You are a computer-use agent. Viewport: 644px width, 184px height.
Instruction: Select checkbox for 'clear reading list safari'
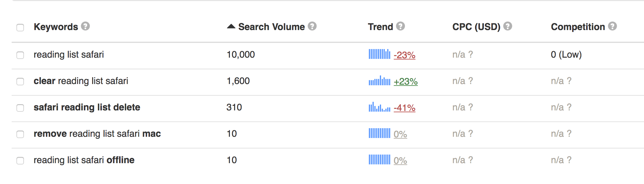click(20, 82)
